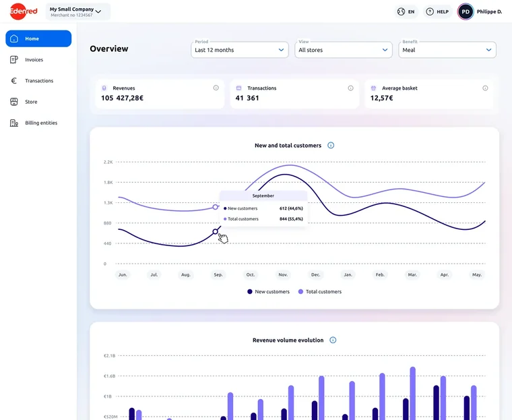Click the Billing entities building icon
512x420 pixels.
14,123
